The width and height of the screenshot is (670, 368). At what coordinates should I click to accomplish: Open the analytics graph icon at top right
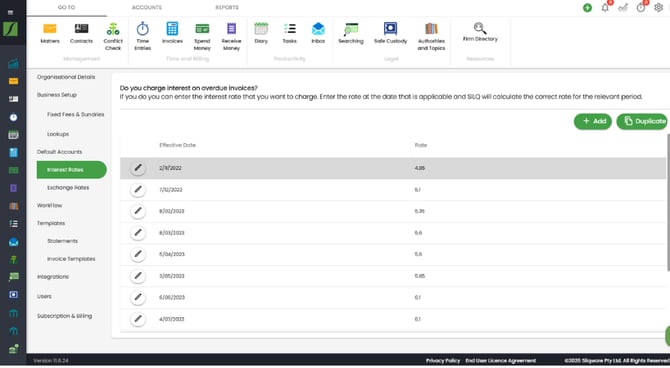[x=623, y=8]
